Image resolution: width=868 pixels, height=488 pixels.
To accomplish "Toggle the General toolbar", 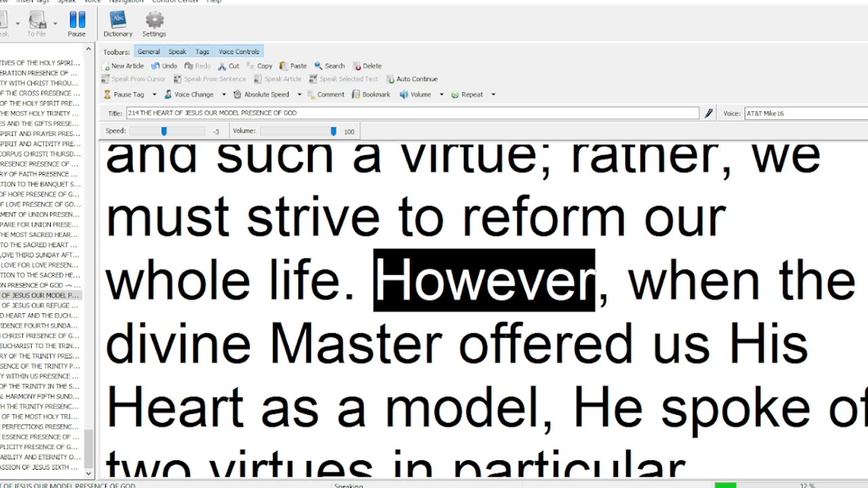I will tap(149, 52).
